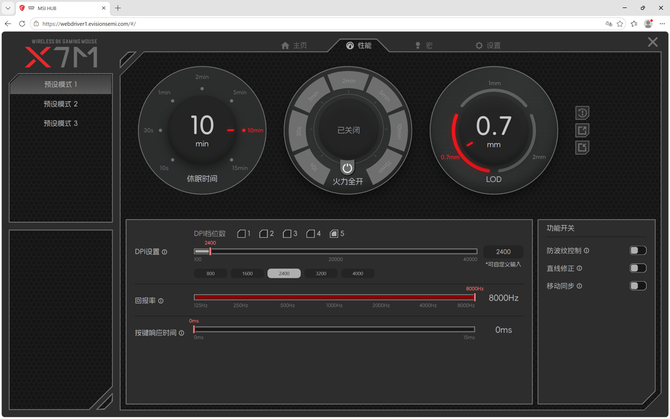Viewport: 670px width, 419px height.
Task: Switch to the 宏 macro tab
Action: point(424,45)
